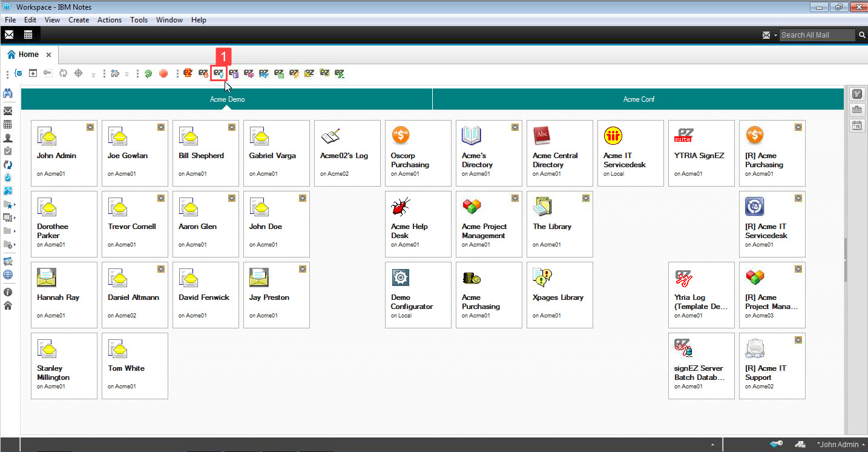Open Mail using the envelope toolbar icon
The image size is (868, 452).
click(x=8, y=35)
